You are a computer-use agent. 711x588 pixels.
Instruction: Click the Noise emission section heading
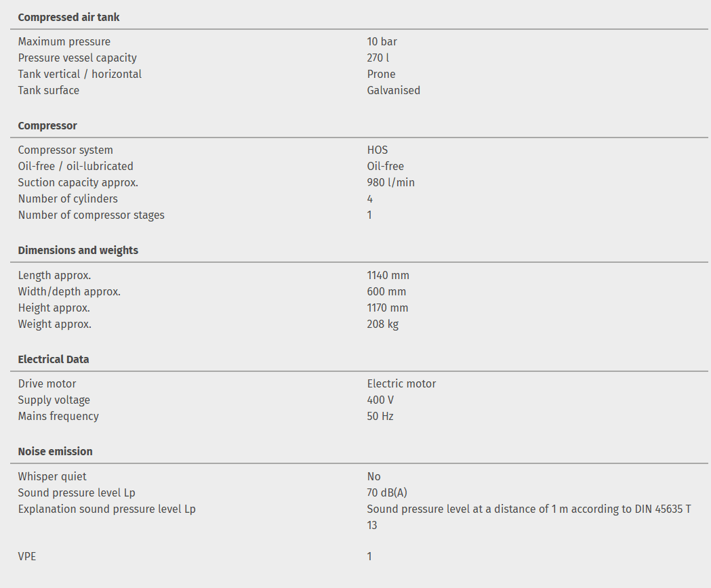pyautogui.click(x=55, y=452)
